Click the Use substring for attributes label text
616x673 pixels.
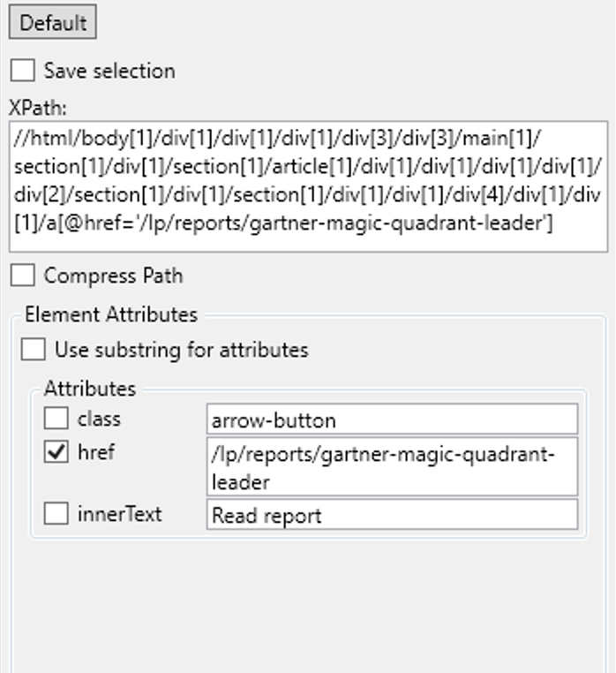182,350
